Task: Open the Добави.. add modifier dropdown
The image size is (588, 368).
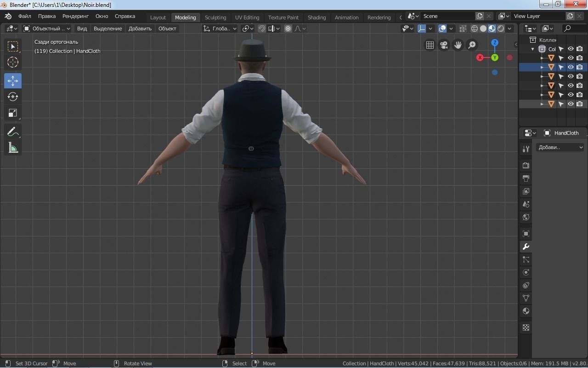Action: pos(560,147)
